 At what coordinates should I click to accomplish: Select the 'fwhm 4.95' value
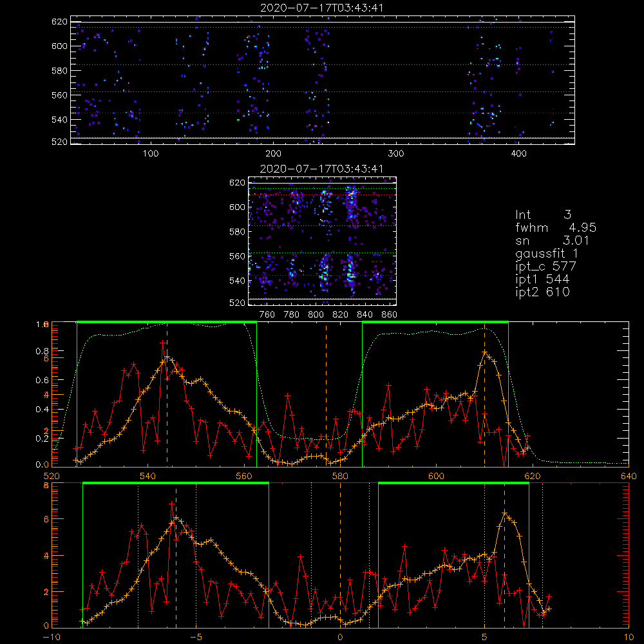pyautogui.click(x=556, y=227)
